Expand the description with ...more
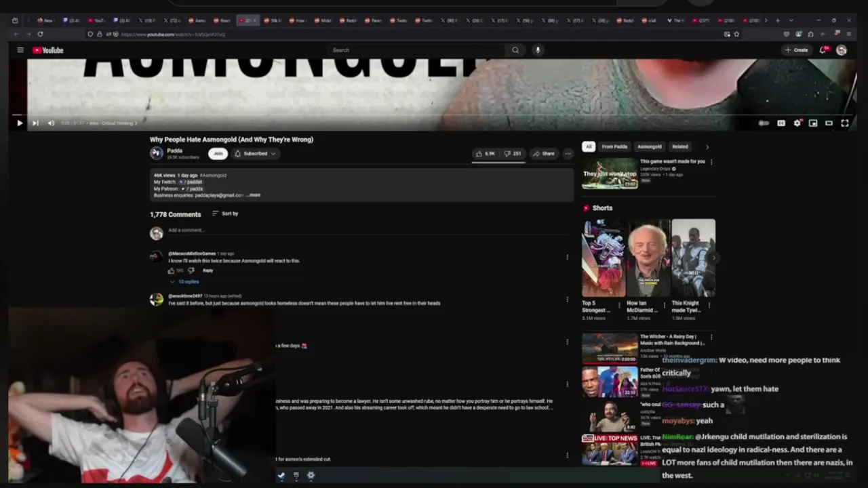The height and width of the screenshot is (488, 868). pyautogui.click(x=254, y=195)
